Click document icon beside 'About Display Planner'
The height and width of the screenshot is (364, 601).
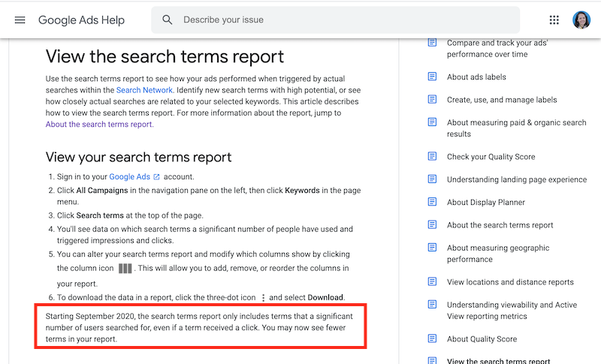pos(432,202)
